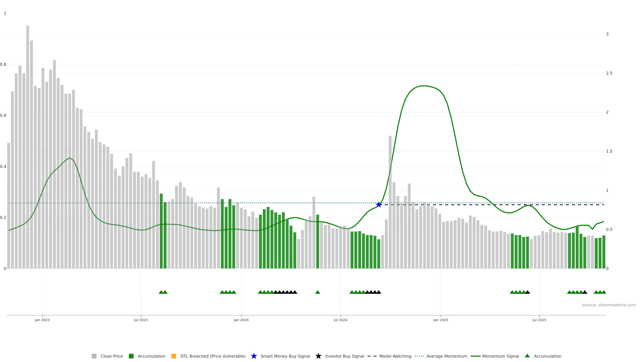Toggle Close Price legend gray square

coord(94,356)
